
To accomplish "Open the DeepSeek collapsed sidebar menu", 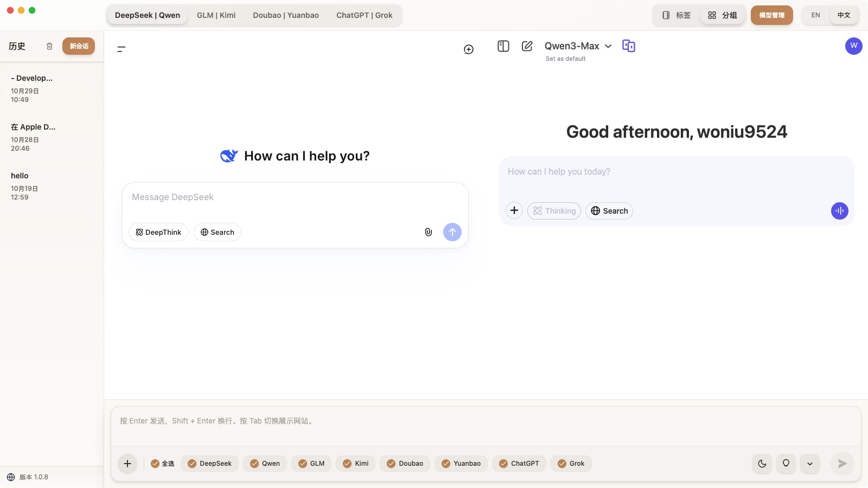I will click(x=122, y=49).
